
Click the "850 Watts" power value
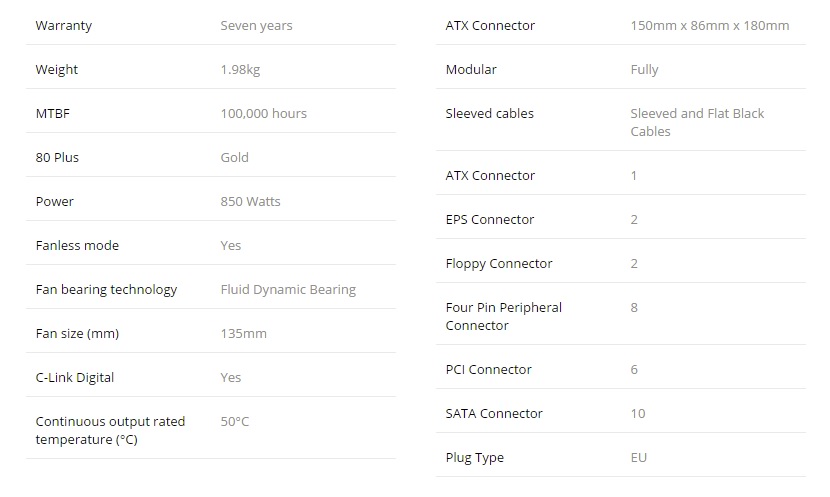[250, 202]
